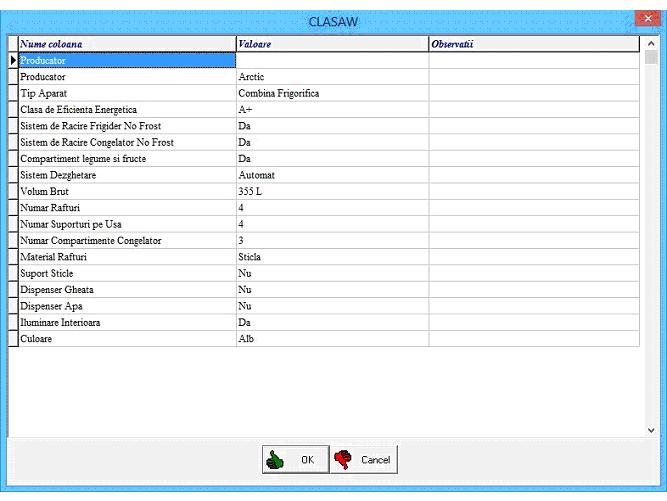Click the Sticla material value cell
Viewport: 667px width, 501px height.
pyautogui.click(x=331, y=256)
